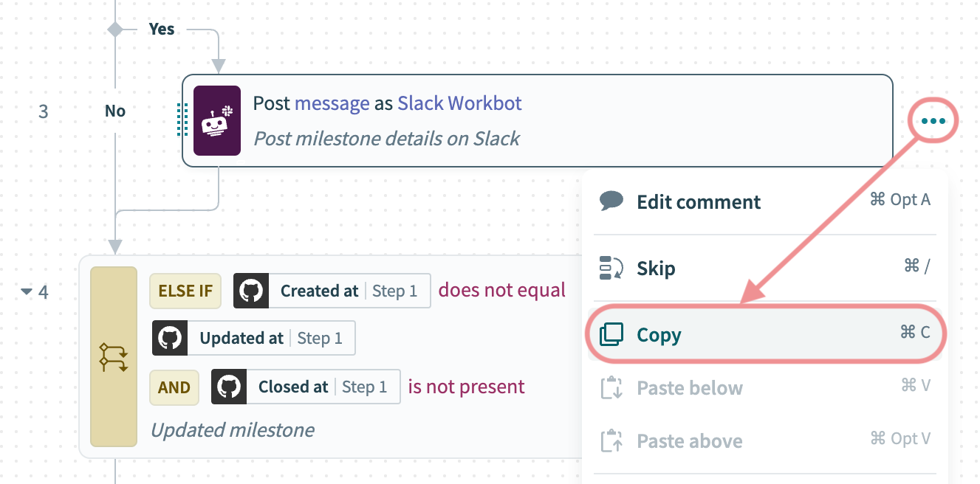Select Skip in the step menu
The height and width of the screenshot is (484, 980).
coord(656,269)
